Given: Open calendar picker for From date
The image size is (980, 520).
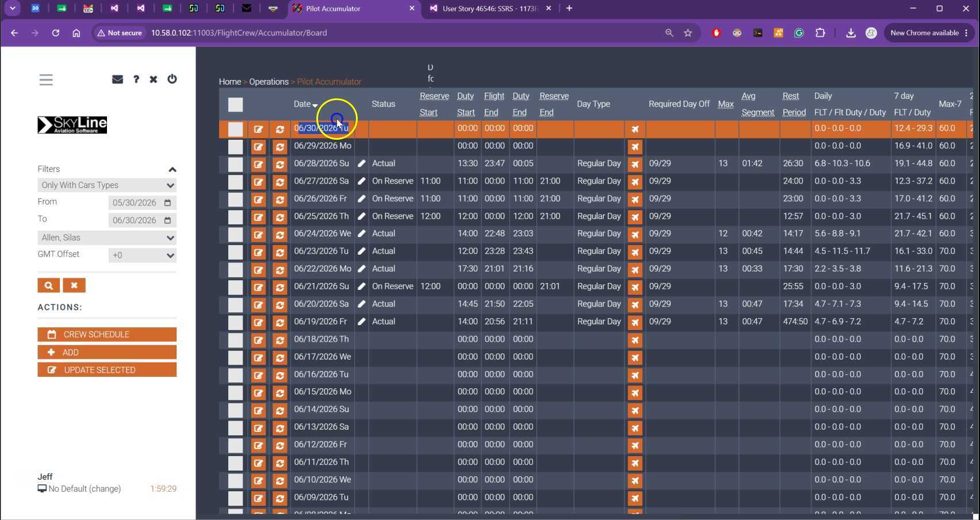Looking at the screenshot, I should pyautogui.click(x=167, y=202).
